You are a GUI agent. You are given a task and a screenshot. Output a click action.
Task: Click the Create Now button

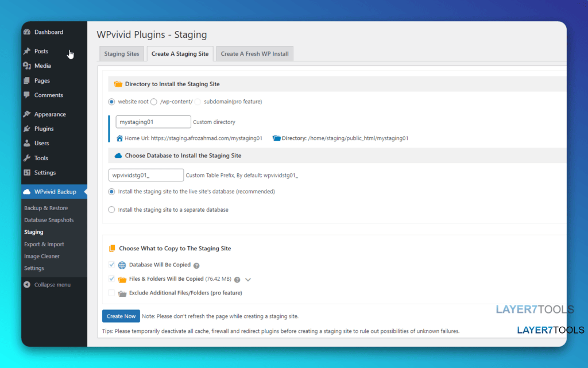click(x=121, y=316)
